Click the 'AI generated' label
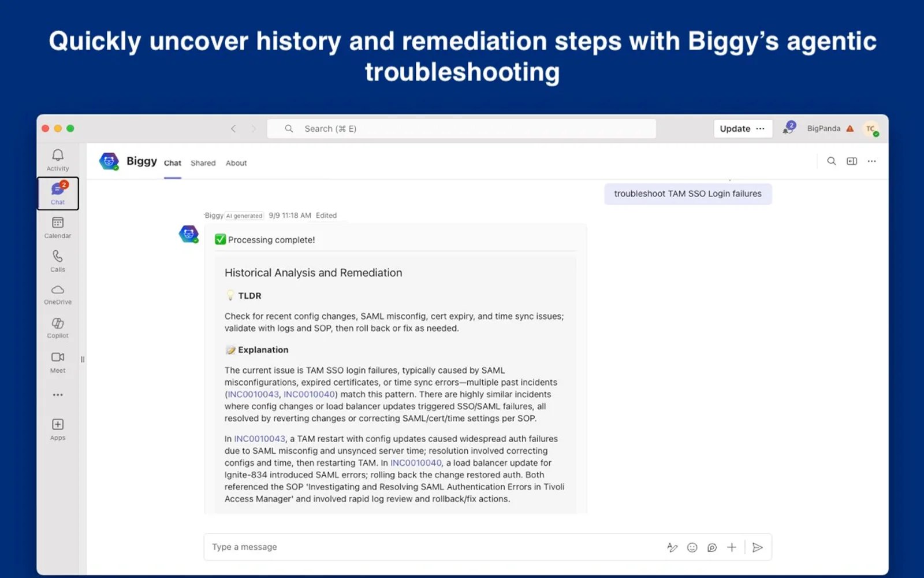 point(244,216)
